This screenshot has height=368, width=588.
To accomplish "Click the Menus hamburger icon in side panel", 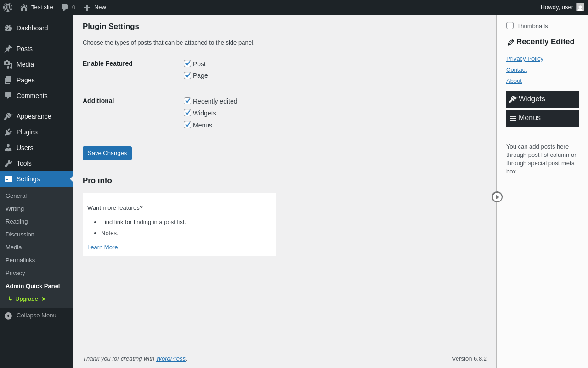I will pos(513,118).
